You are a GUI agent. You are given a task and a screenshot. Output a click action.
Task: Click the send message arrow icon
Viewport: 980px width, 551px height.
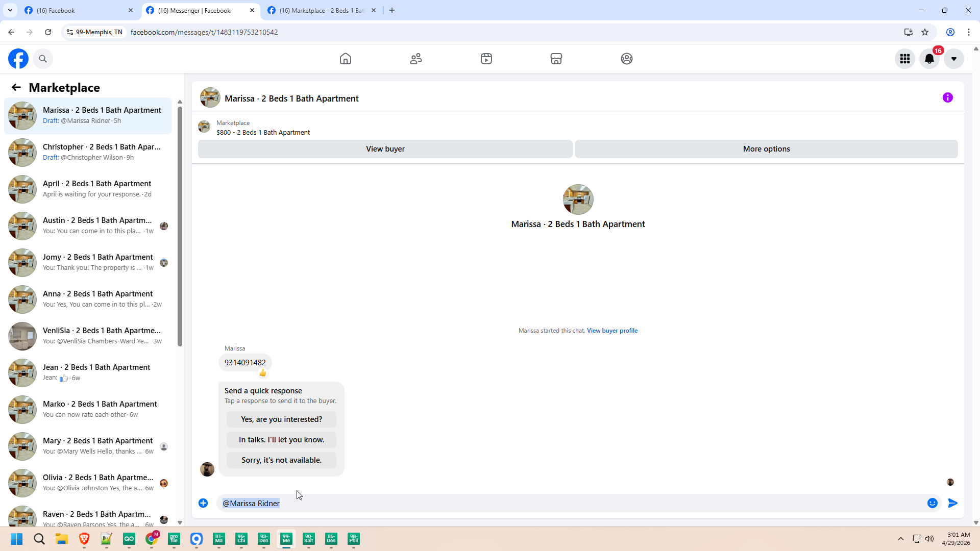point(953,503)
